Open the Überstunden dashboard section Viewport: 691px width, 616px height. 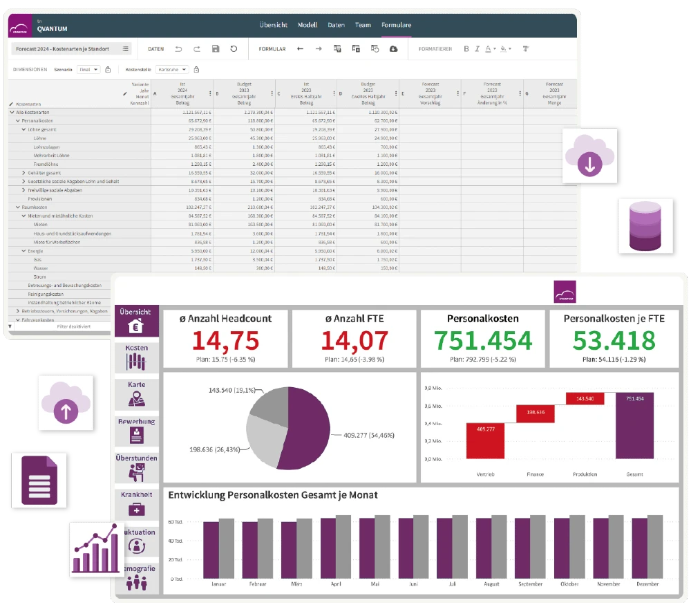tap(137, 467)
